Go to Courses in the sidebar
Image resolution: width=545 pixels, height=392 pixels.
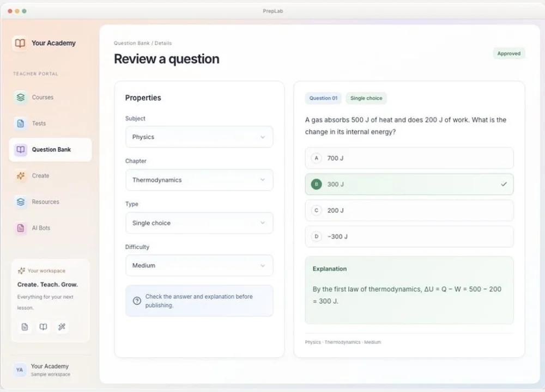tap(50, 97)
